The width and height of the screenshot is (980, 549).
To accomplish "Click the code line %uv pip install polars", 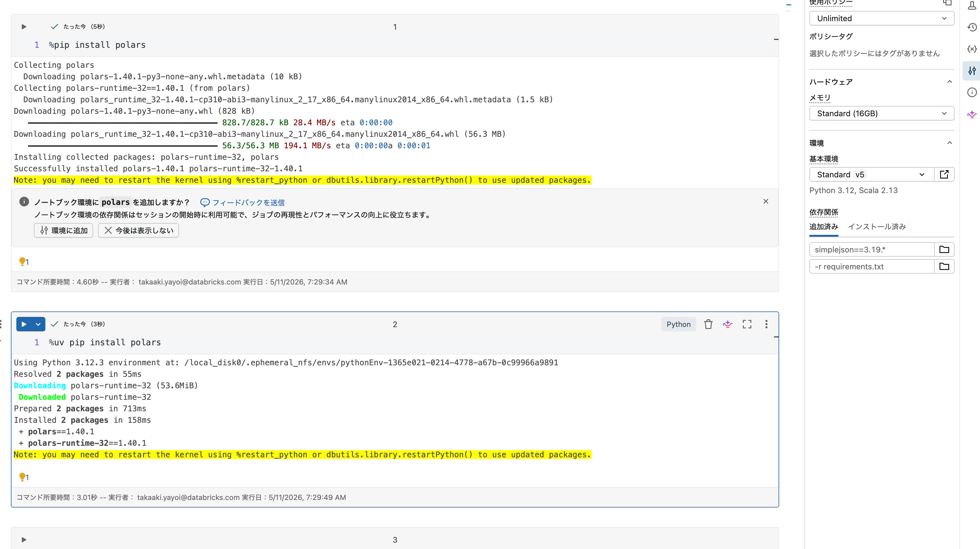I will [x=105, y=342].
